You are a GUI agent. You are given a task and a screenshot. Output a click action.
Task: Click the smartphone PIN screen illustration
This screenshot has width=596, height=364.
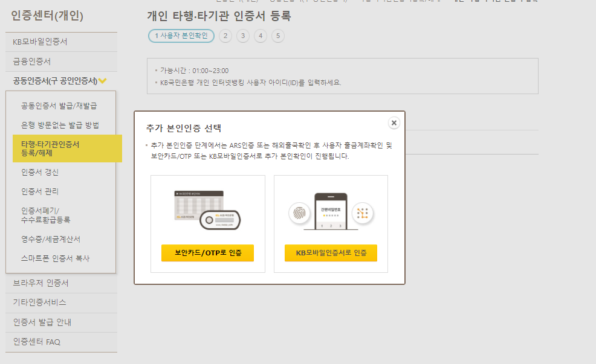(331, 211)
